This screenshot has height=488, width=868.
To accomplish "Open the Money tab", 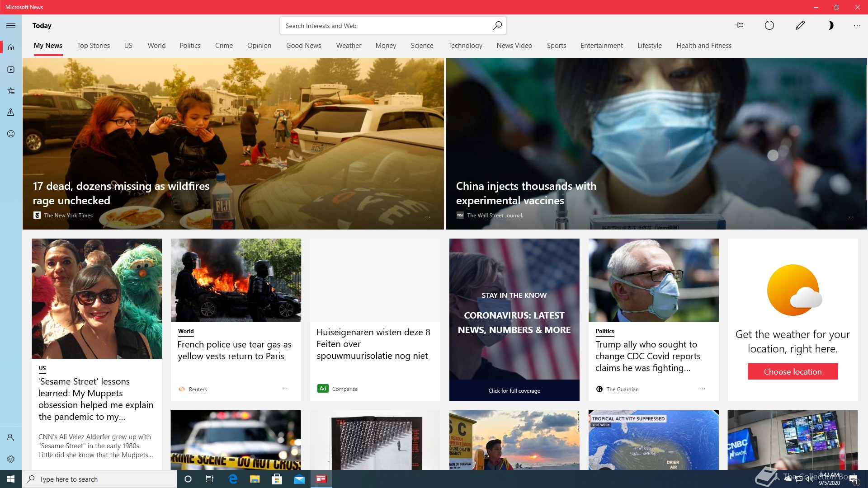I will 386,46.
